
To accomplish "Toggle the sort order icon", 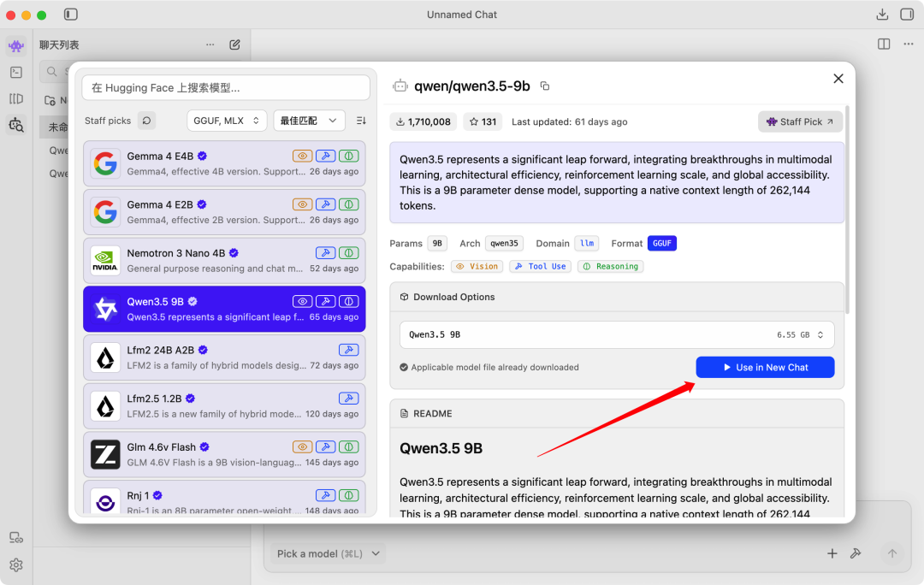I will (x=361, y=121).
